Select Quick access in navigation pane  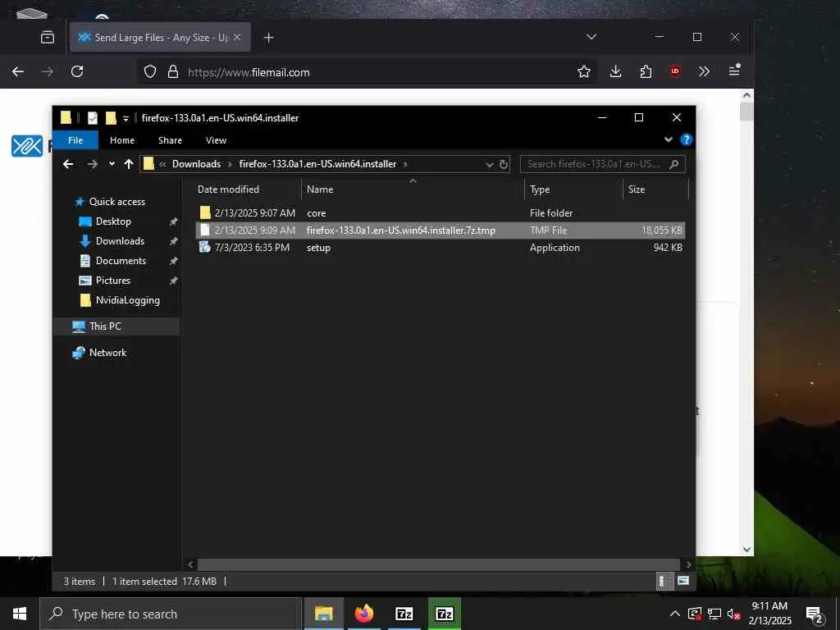(116, 202)
